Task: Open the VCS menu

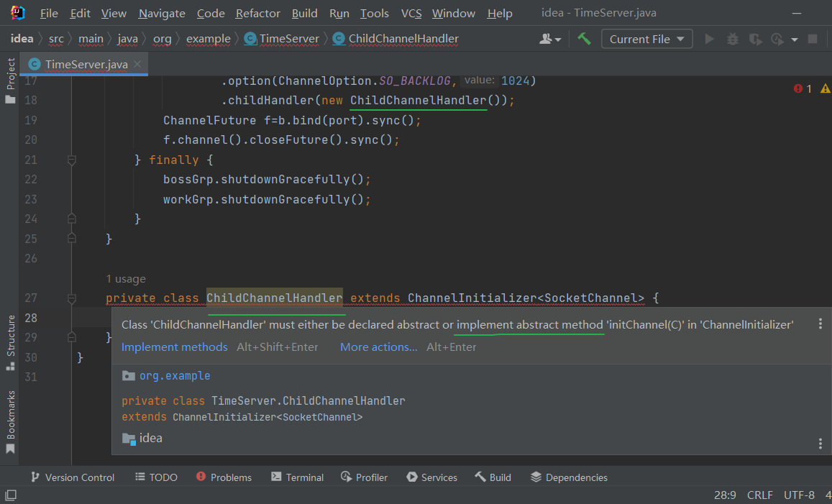Action: click(x=411, y=13)
